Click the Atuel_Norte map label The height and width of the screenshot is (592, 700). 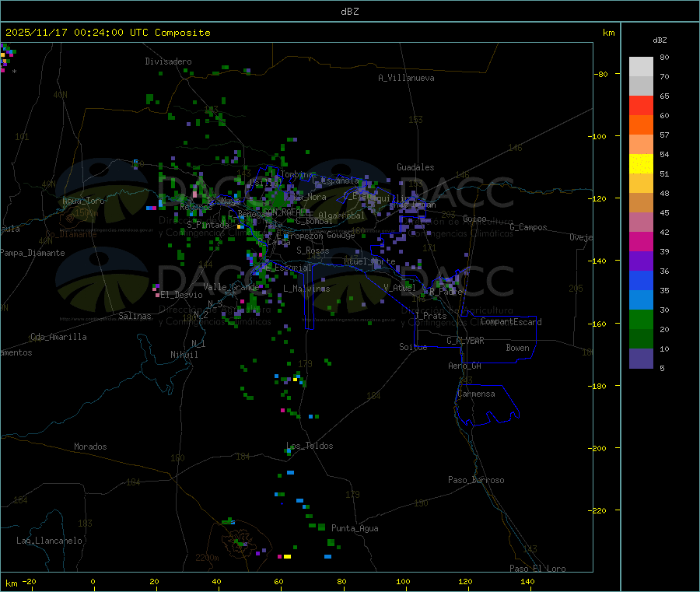369,261
